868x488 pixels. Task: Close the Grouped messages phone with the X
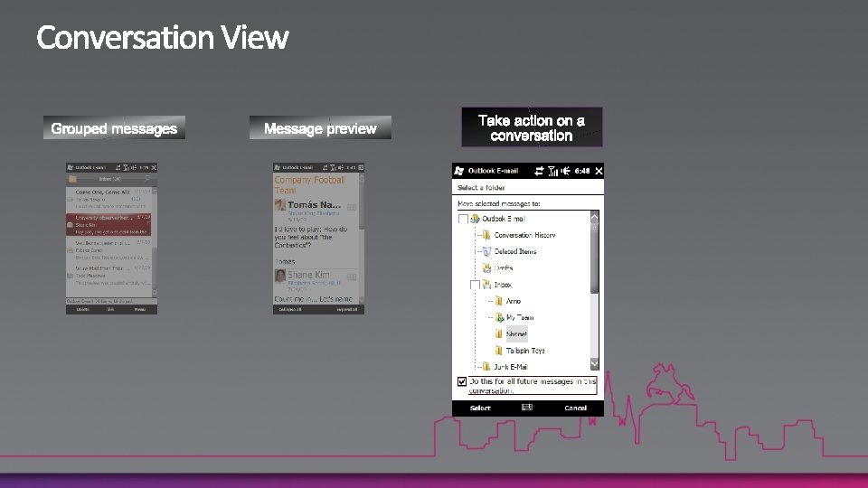click(x=154, y=168)
